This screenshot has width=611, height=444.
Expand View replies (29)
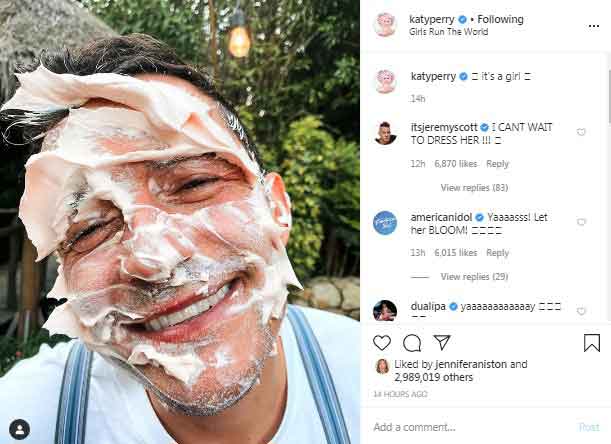point(474,277)
